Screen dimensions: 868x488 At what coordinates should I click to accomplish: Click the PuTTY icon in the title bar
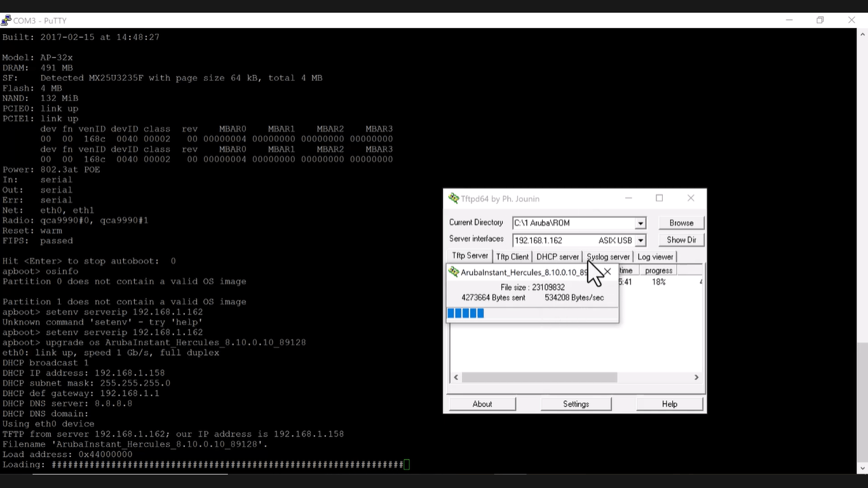(6, 20)
